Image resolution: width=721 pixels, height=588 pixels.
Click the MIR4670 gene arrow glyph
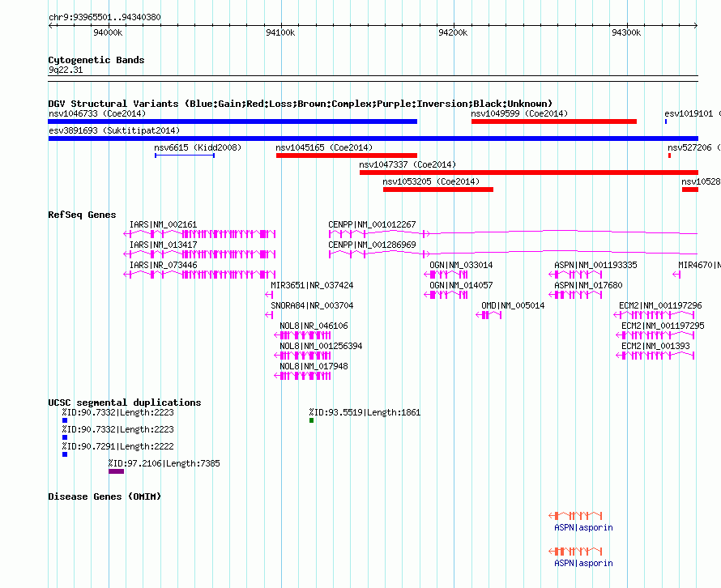pos(676,275)
